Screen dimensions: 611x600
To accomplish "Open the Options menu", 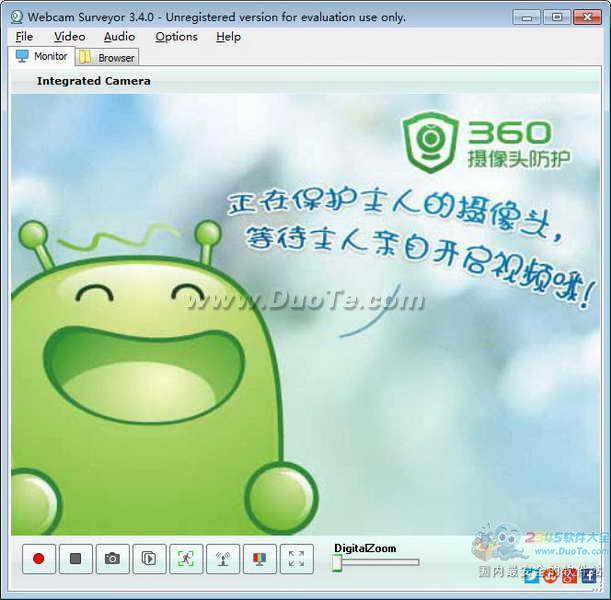I will (x=176, y=37).
